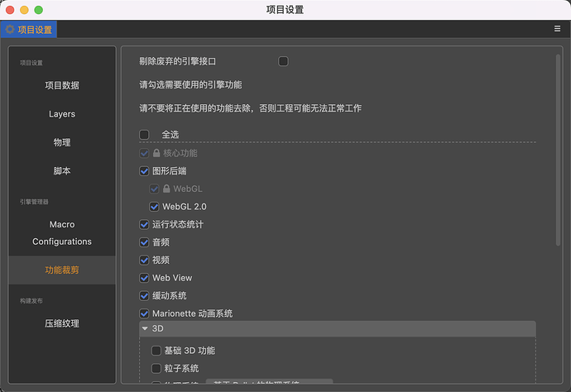This screenshot has height=392, width=571.
Task: Disable 运行状态统计 checkbox
Action: point(144,225)
